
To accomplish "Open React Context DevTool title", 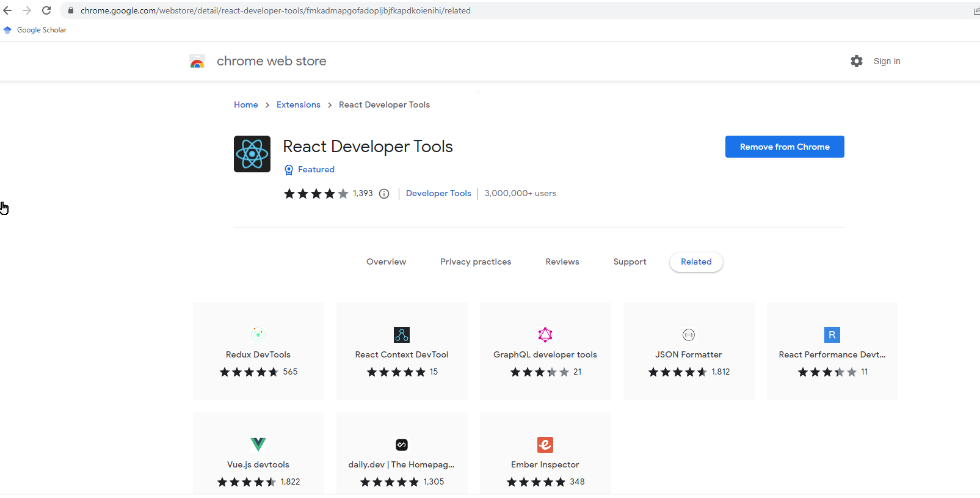I will [x=402, y=354].
